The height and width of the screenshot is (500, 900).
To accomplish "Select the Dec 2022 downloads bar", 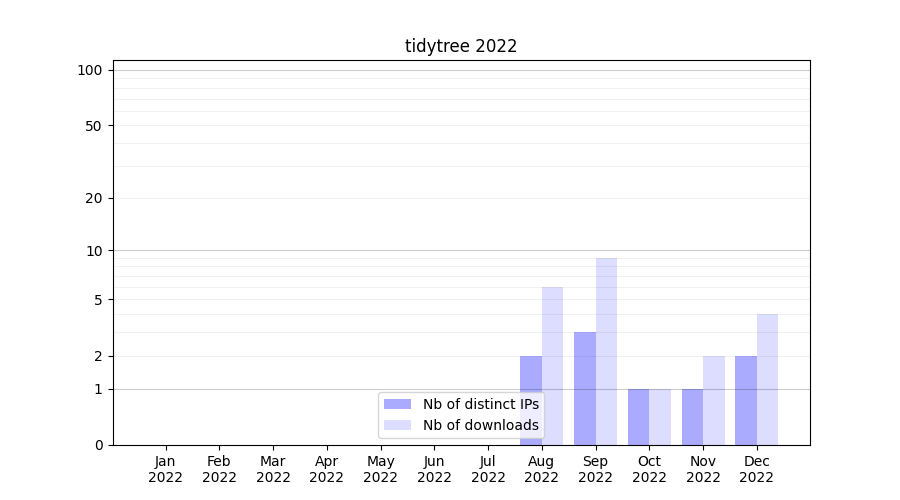I will 767,379.
